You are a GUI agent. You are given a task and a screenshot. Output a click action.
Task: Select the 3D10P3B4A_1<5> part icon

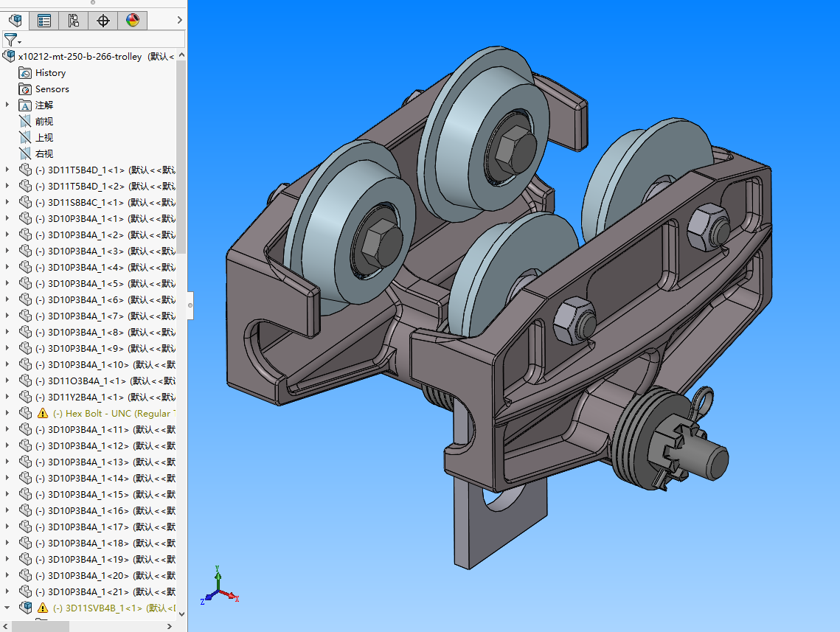tap(25, 283)
